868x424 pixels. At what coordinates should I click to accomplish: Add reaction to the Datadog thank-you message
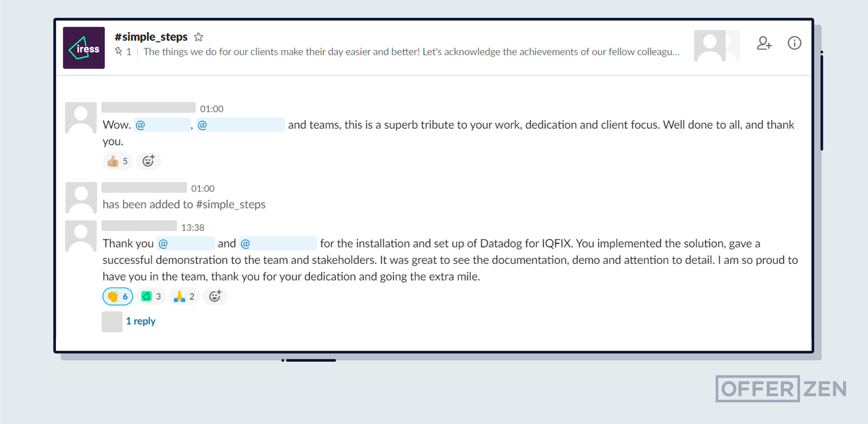coord(215,296)
